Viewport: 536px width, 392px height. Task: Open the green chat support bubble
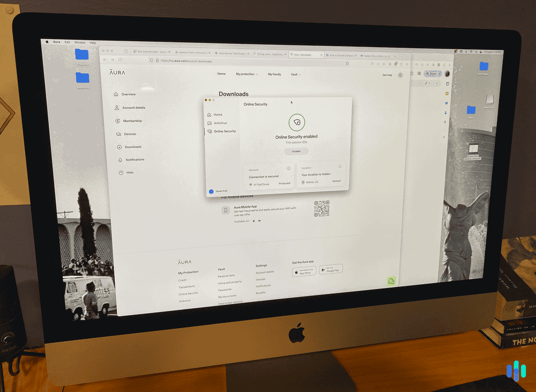pos(391,281)
